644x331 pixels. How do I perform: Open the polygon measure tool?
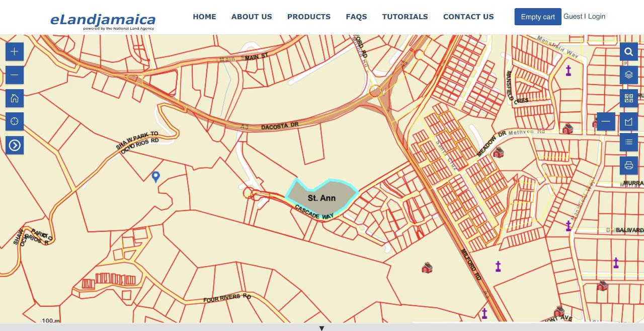pos(628,121)
